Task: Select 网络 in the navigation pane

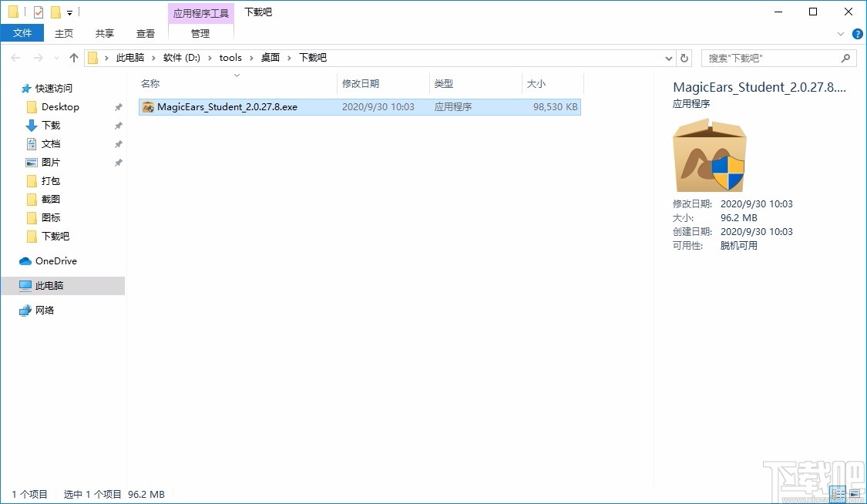Action: (x=44, y=310)
